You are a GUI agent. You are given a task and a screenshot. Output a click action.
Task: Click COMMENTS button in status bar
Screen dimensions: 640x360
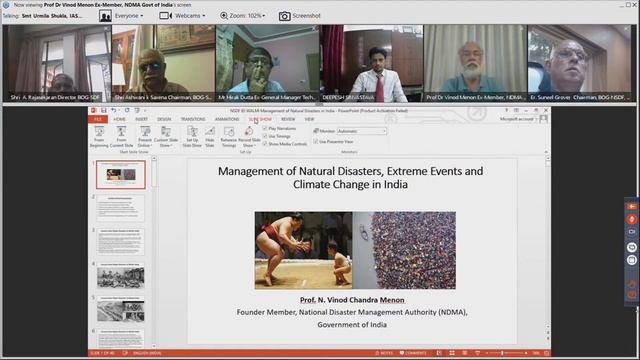(413, 353)
